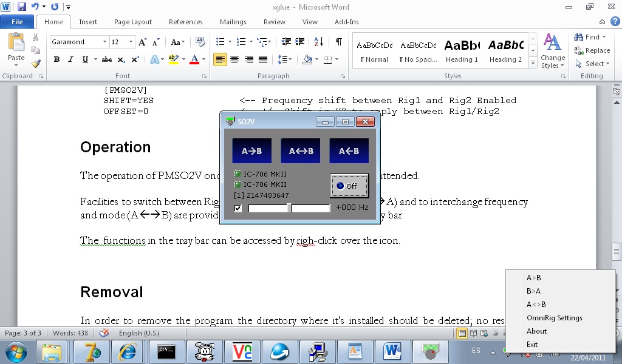Image resolution: width=622 pixels, height=364 pixels.
Task: Switch to Web Layout view
Action: coord(484,333)
